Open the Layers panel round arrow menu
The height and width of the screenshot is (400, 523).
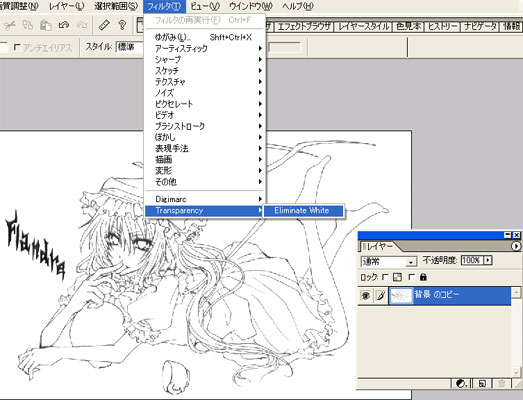[x=516, y=246]
